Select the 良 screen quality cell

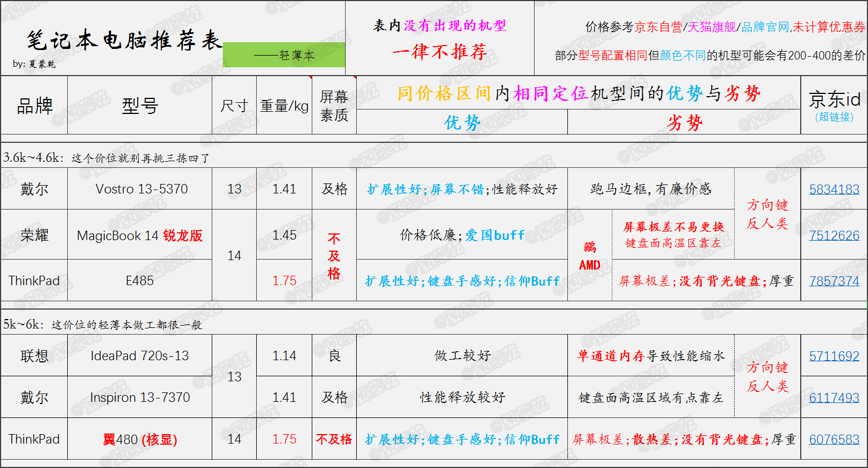click(334, 356)
